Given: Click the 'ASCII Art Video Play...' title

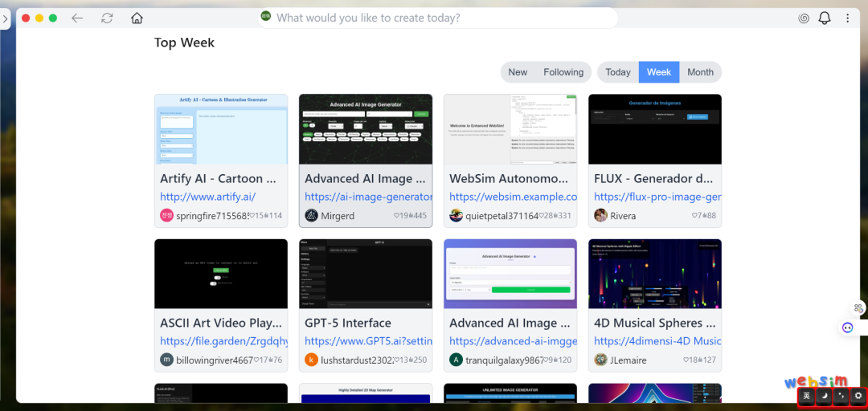Looking at the screenshot, I should tap(221, 323).
